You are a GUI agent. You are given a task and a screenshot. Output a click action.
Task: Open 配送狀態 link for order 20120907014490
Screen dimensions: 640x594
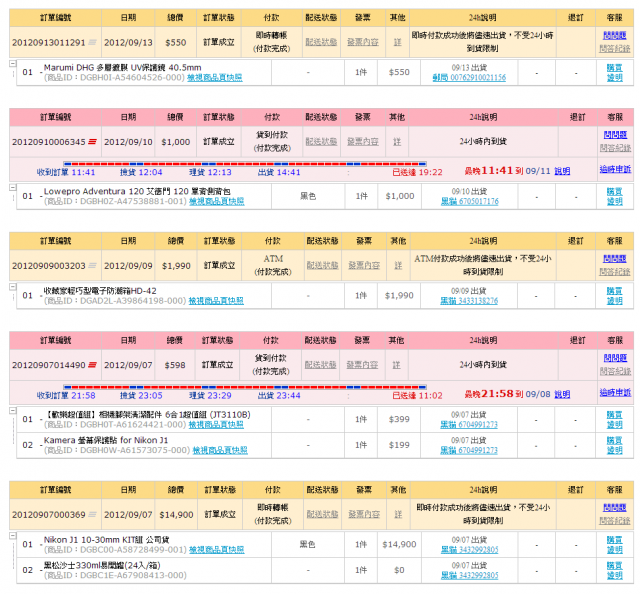tap(320, 365)
